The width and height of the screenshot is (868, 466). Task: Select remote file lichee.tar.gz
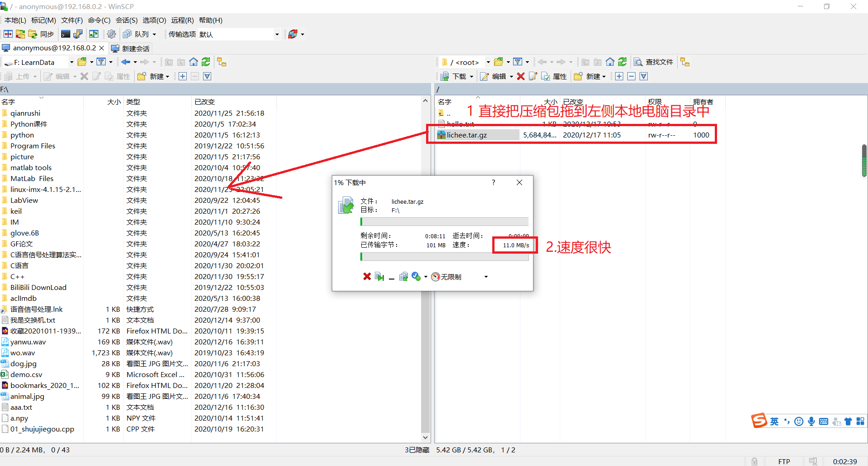coord(467,135)
